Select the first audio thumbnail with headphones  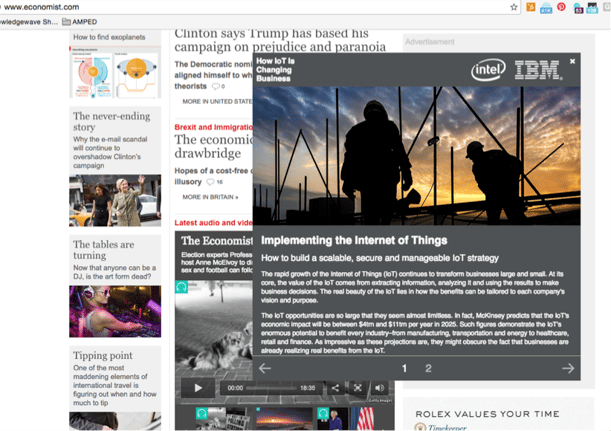point(223,419)
